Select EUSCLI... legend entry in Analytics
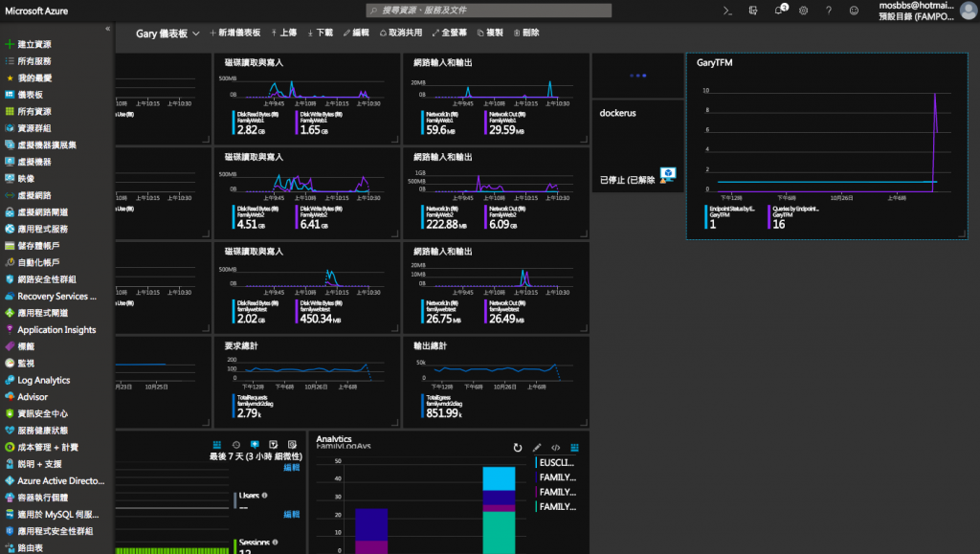Image resolution: width=980 pixels, height=554 pixels. 556,463
